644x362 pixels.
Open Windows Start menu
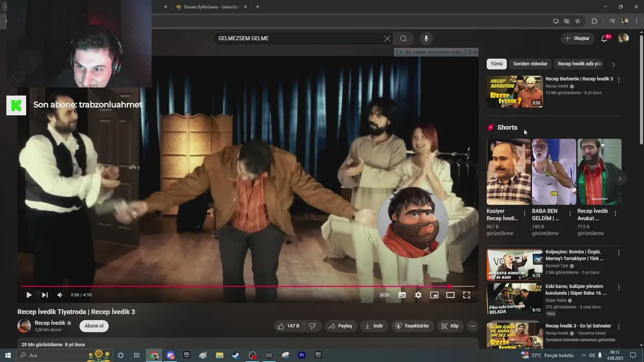(8, 355)
